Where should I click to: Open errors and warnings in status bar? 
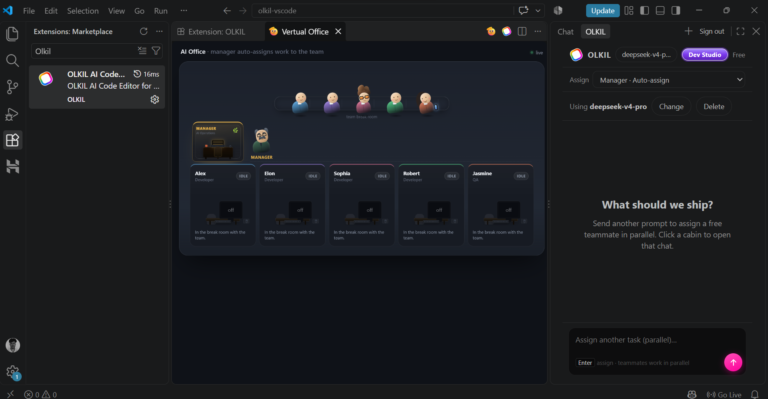(x=41, y=394)
